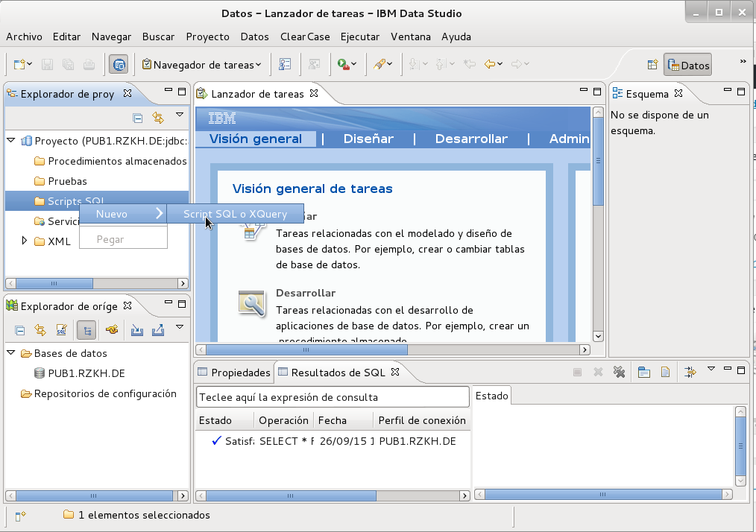
Task: Select the SELECT * result row
Action: point(333,441)
